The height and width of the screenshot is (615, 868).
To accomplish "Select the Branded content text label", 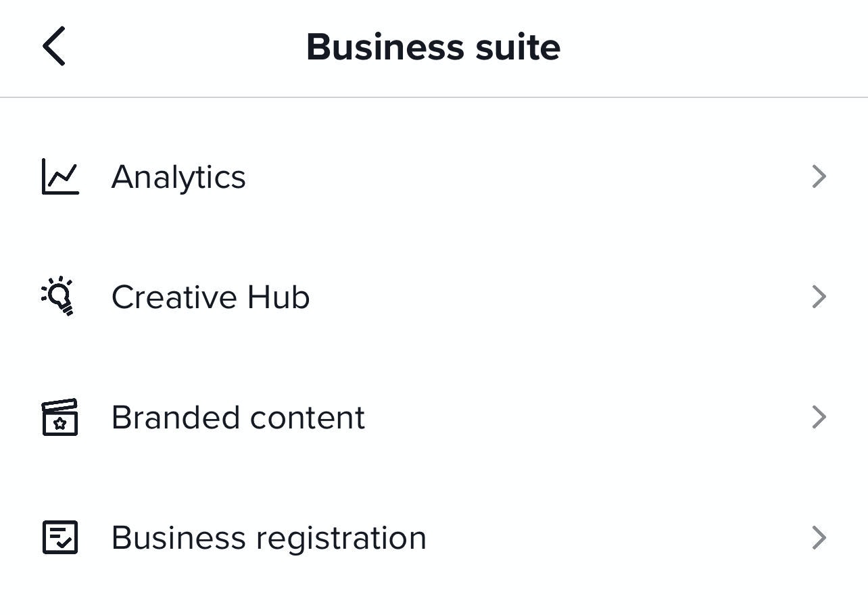I will (238, 418).
